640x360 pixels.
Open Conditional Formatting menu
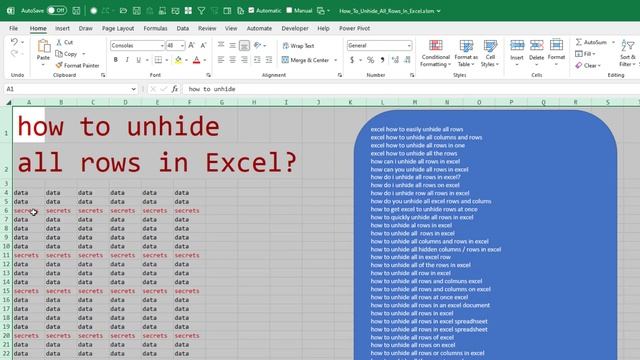436,53
